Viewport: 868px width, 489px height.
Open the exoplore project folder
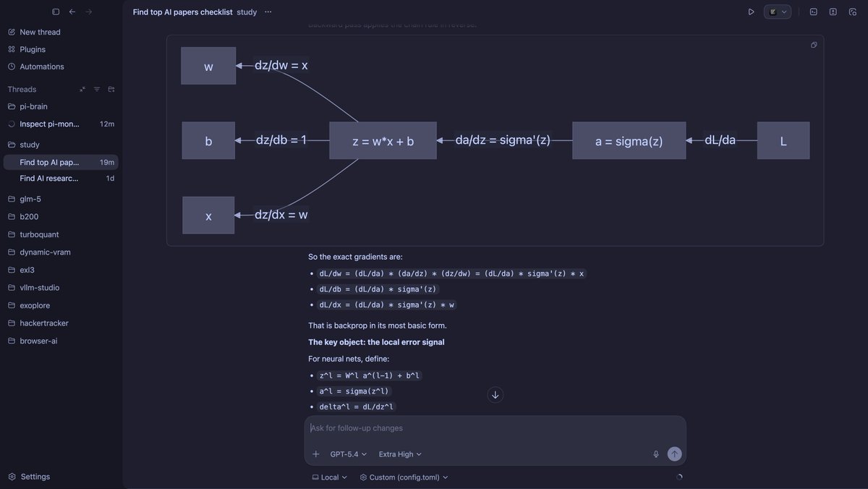tap(61, 305)
